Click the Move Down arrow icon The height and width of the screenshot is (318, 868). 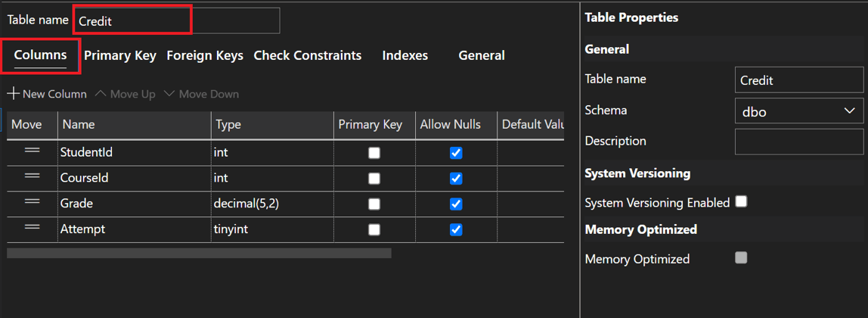point(169,94)
